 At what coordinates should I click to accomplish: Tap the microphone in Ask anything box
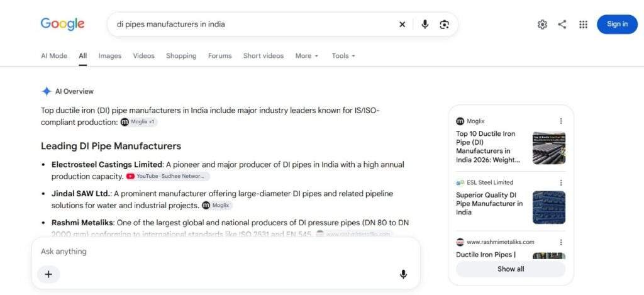403,274
